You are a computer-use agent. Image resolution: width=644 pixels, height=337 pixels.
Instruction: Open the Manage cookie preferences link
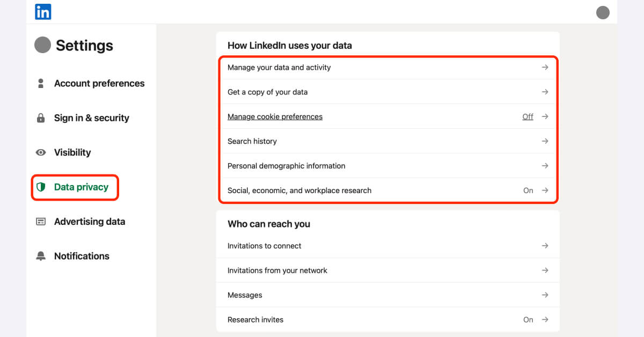275,116
